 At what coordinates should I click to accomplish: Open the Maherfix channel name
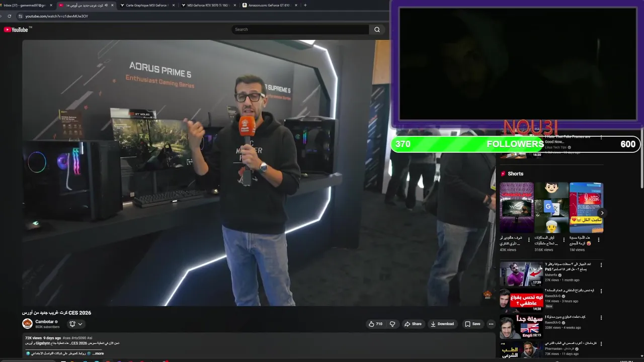[x=551, y=275]
